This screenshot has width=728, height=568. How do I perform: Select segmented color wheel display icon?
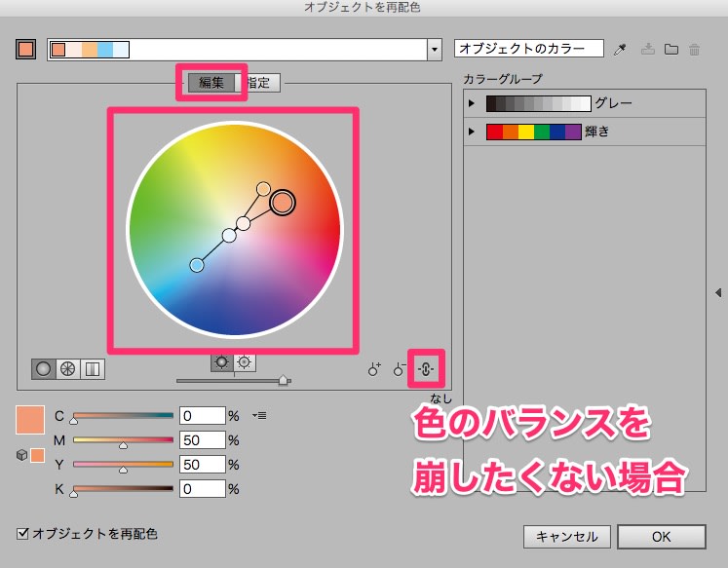[x=68, y=369]
